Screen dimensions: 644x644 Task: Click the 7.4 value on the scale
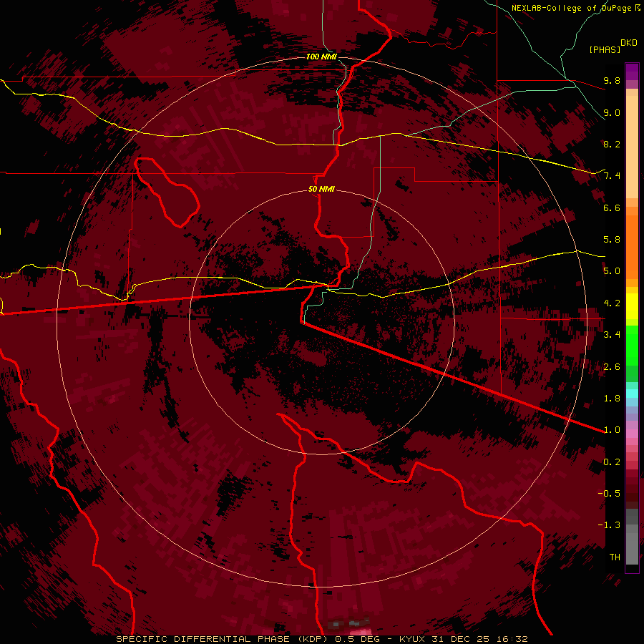[612, 176]
